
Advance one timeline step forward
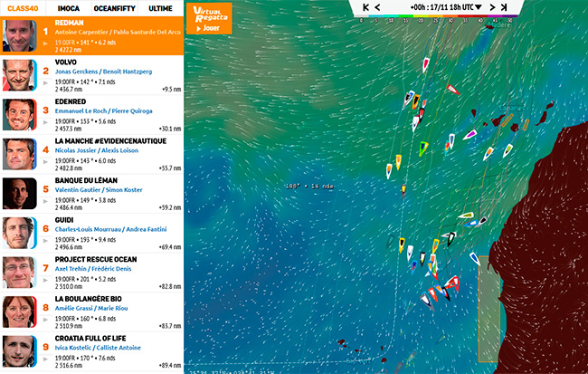coord(492,7)
